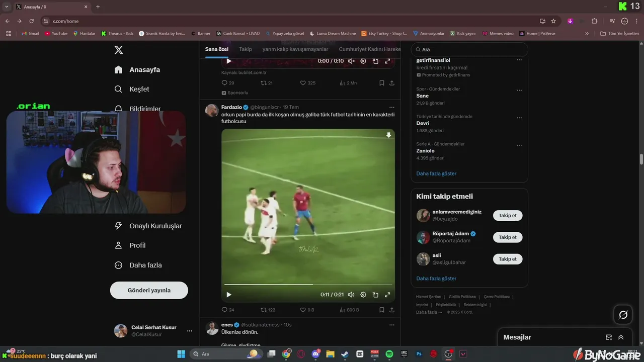Viewport: 644px width, 362px height.
Task: Open the Grok floating button
Action: pos(623,315)
